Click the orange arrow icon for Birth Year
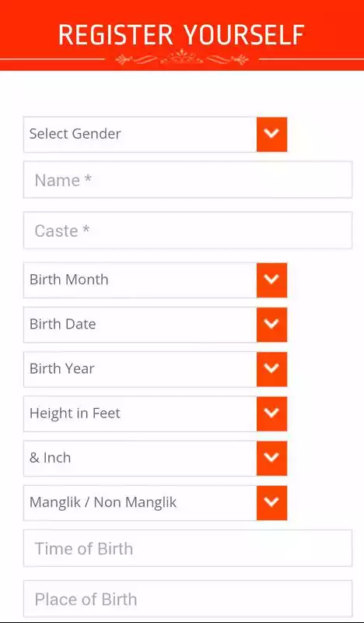 [x=271, y=369]
